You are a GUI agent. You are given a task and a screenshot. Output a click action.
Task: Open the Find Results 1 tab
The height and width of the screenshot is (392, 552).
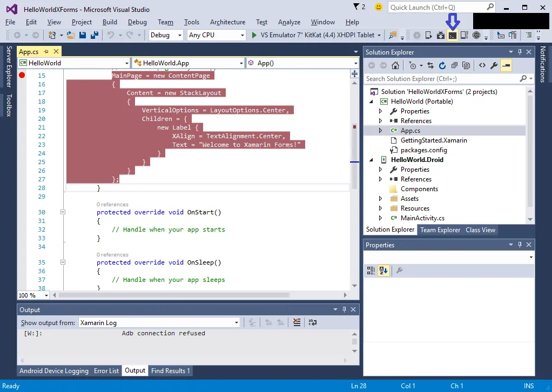click(170, 371)
